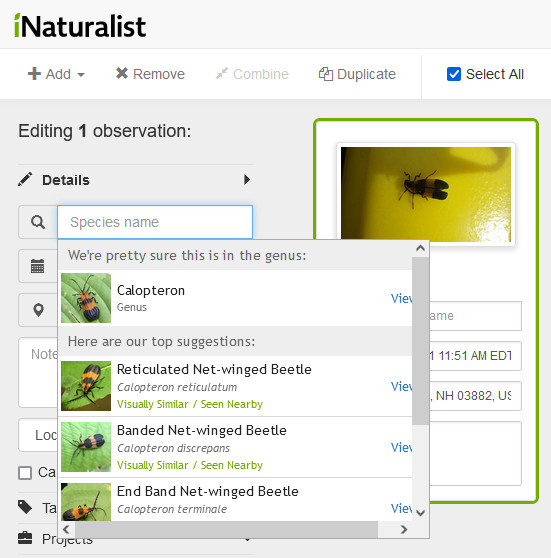Click the Notes text area

(38, 372)
